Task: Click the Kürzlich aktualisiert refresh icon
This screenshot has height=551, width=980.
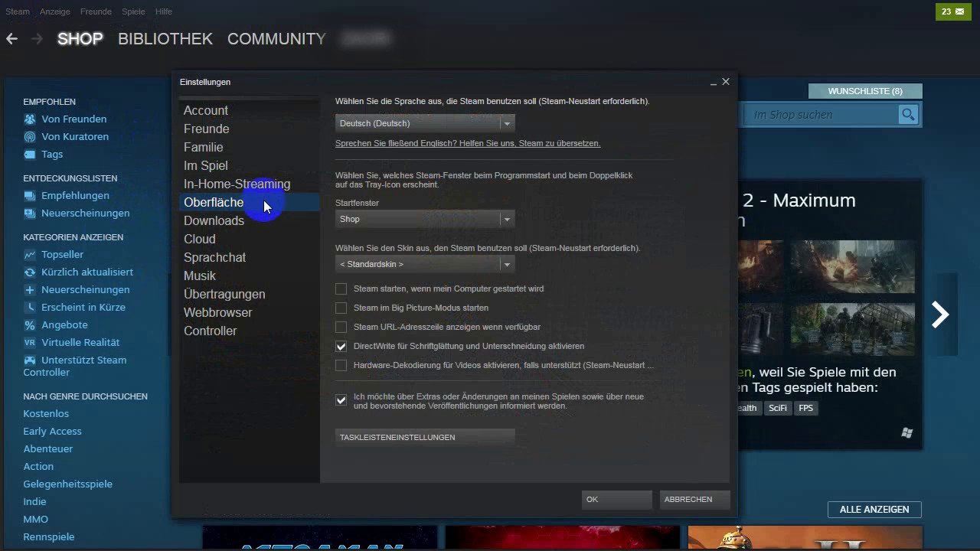Action: (x=29, y=272)
